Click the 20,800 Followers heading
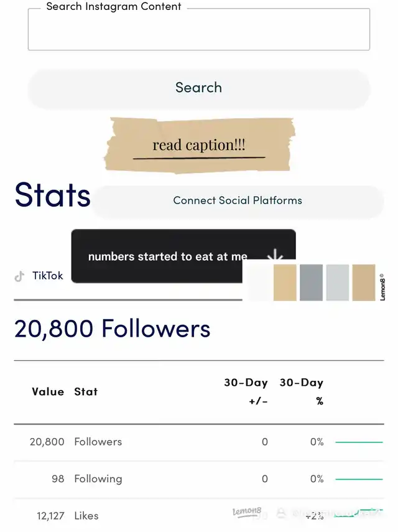The height and width of the screenshot is (532, 398). click(113, 329)
